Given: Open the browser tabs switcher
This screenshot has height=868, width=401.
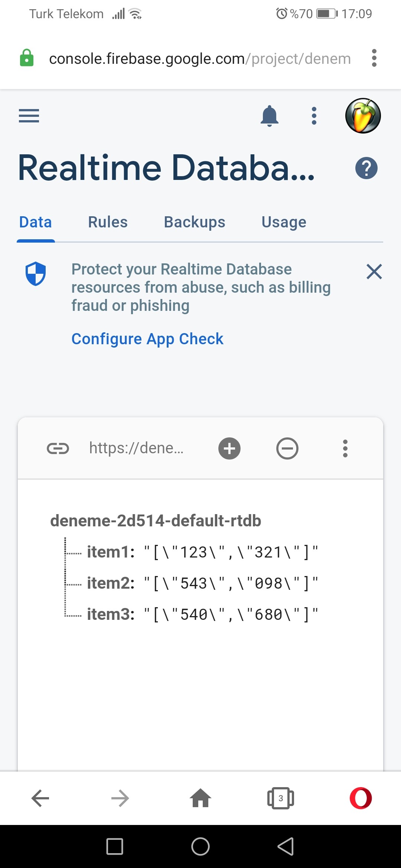Looking at the screenshot, I should point(281,798).
